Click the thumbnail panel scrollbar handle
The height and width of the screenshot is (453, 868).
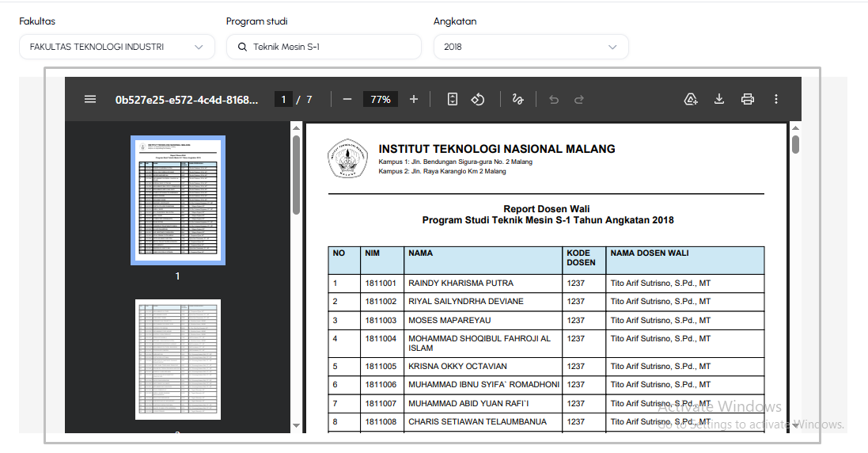pyautogui.click(x=296, y=174)
